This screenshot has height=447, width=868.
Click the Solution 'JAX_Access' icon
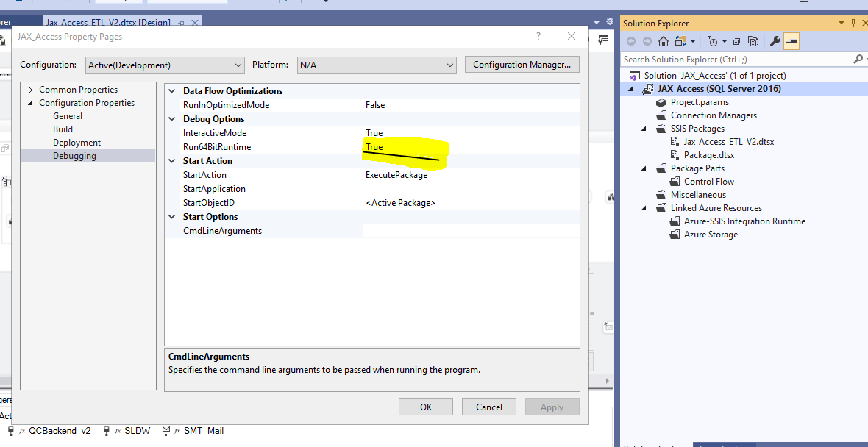[x=634, y=76]
